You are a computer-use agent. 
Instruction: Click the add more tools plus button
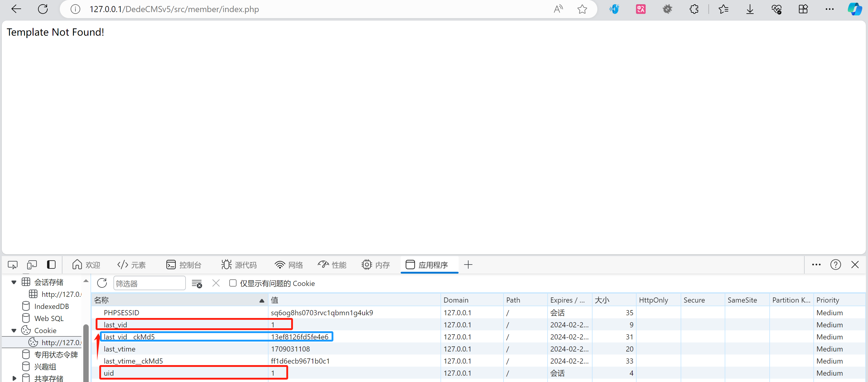[468, 265]
